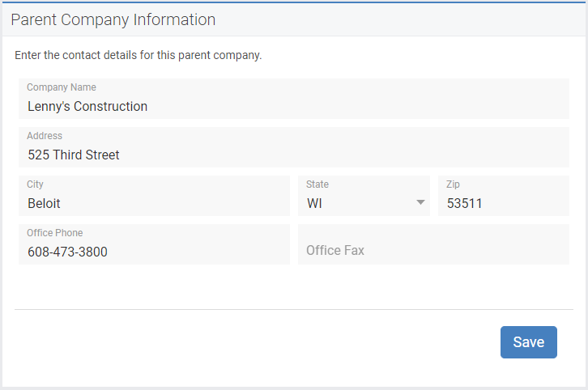Screen dimensions: 588x390
Task: Click the Save button
Action: point(528,342)
